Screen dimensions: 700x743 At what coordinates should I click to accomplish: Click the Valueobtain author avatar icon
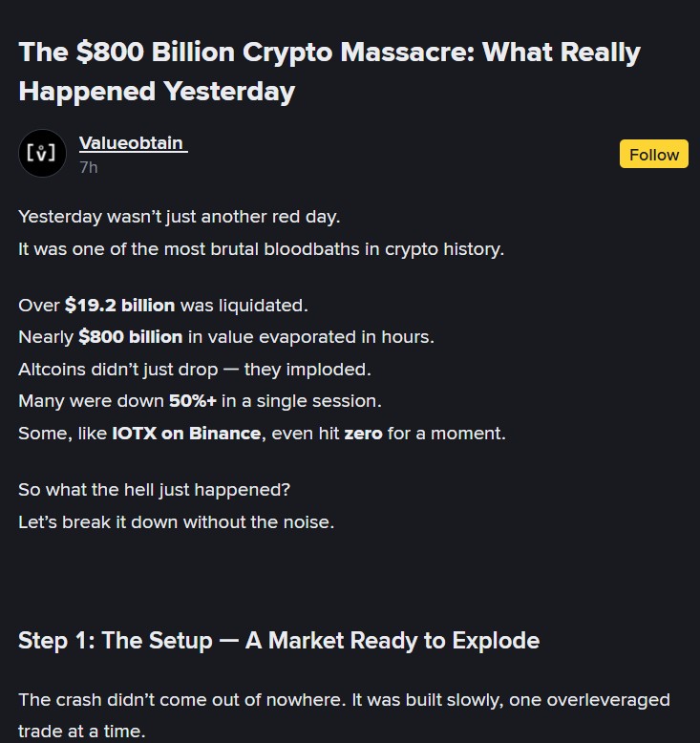click(x=42, y=153)
